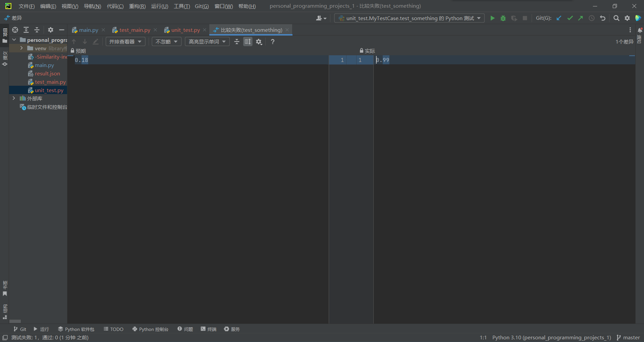Open IDE settings gear in the top toolbar
This screenshot has height=342, width=644.
(627, 18)
